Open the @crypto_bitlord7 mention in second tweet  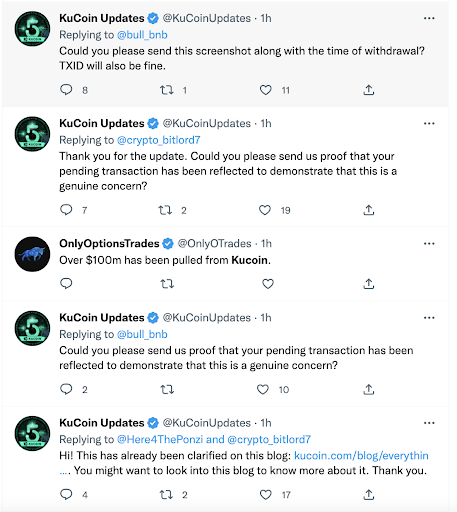pyautogui.click(x=159, y=140)
